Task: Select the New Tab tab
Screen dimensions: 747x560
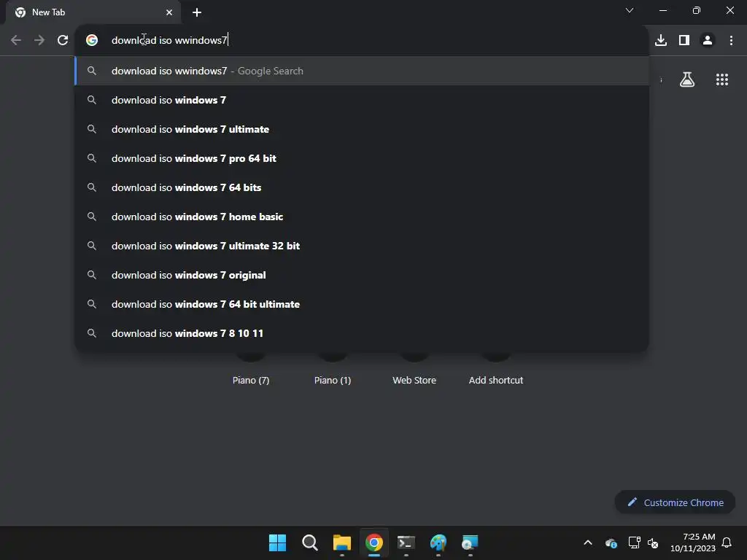Action: (93, 12)
